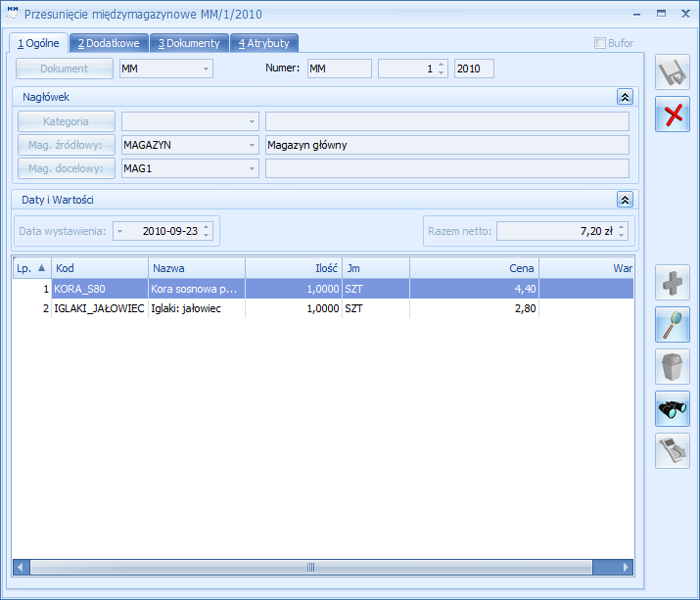The height and width of the screenshot is (600, 700).
Task: Collapse the Nagłówek section
Action: coord(625,97)
